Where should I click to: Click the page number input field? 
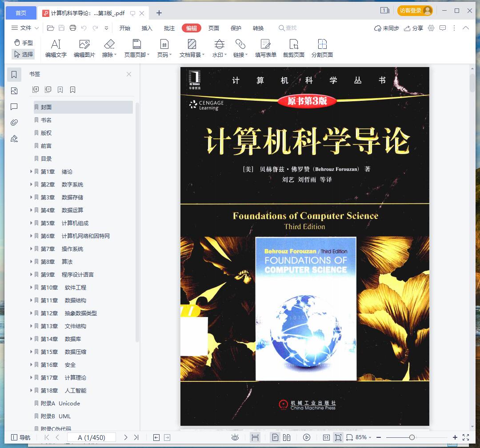[91, 438]
